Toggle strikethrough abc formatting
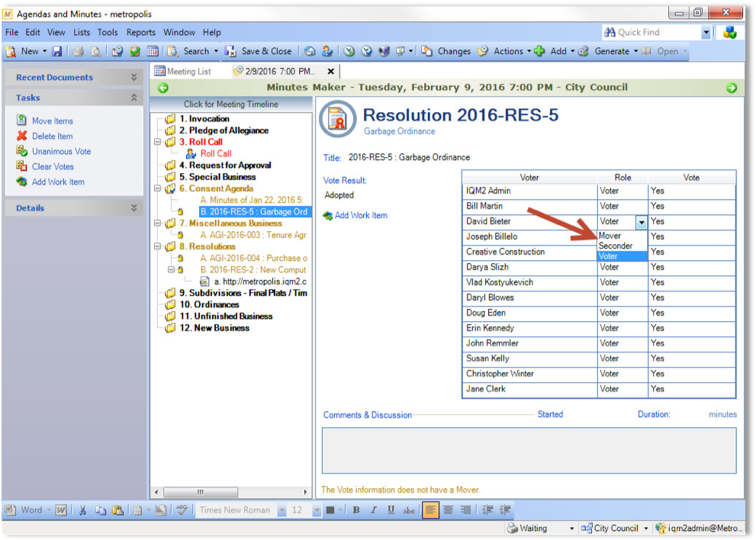 tap(409, 510)
